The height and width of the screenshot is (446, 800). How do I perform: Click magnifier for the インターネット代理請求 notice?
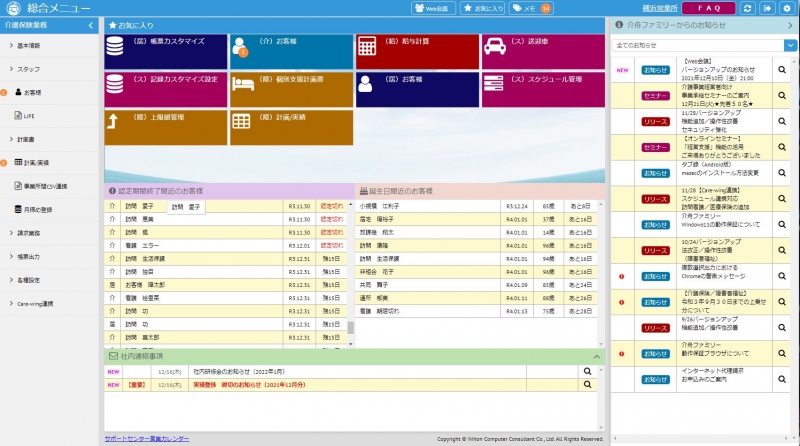click(x=782, y=379)
